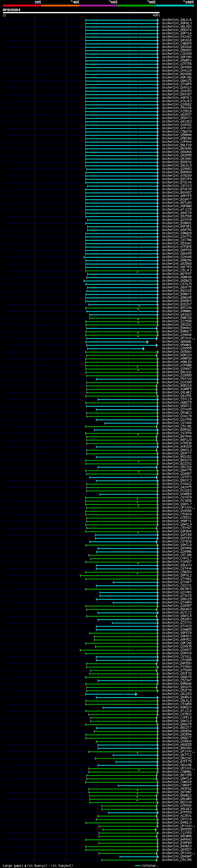
Task: Open hit UniRef100_Q8L5G0
Action: (x=177, y=26)
